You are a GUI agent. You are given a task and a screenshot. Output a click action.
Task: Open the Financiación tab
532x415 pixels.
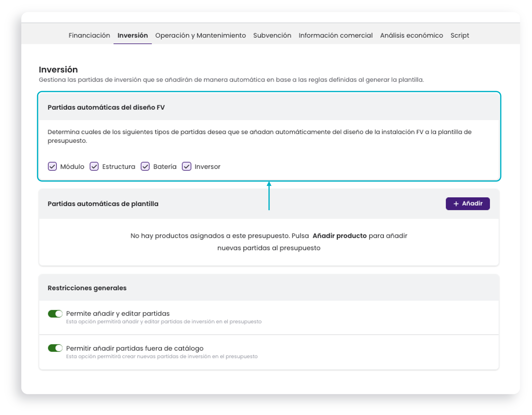click(89, 35)
